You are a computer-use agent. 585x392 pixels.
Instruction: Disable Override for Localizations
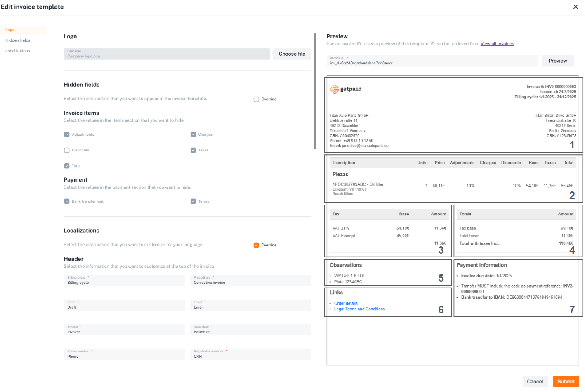click(x=256, y=245)
